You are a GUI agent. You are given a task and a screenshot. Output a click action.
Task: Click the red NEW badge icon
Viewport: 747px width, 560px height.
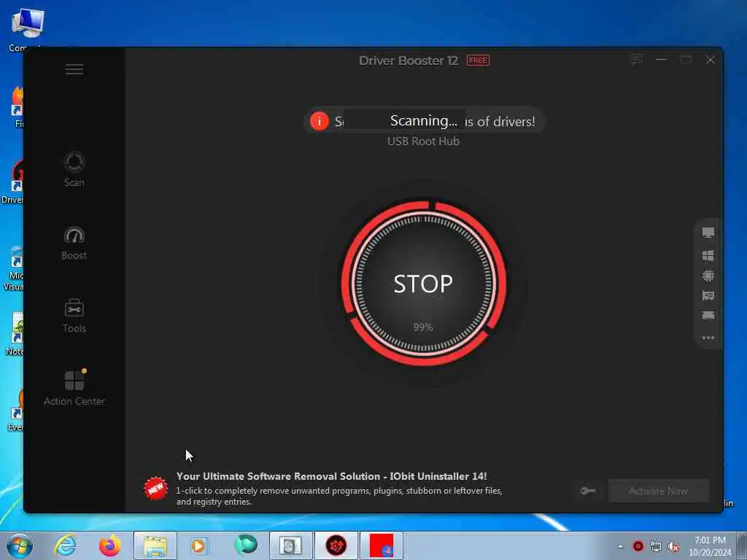coord(156,488)
